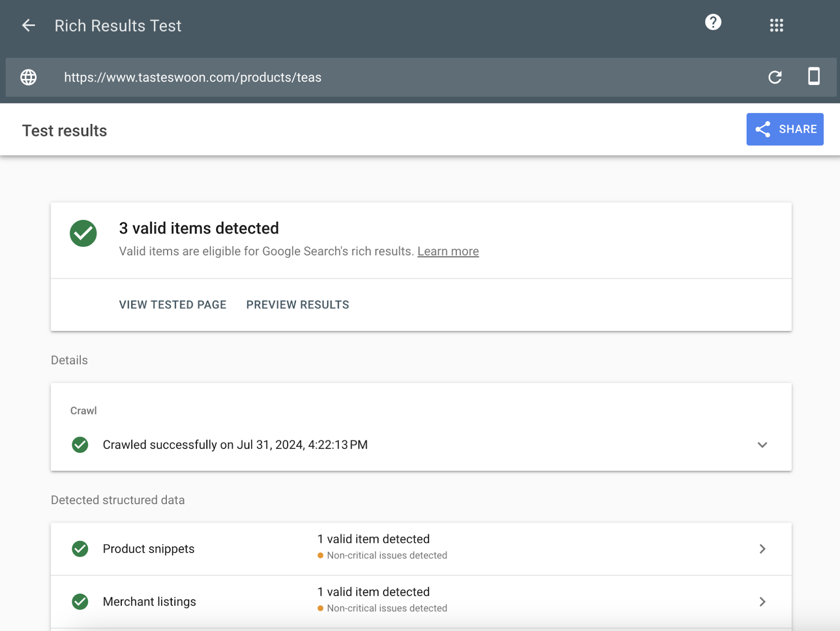This screenshot has width=840, height=631.
Task: Click the green checkmark next to Crawled successfully
Action: 80,444
